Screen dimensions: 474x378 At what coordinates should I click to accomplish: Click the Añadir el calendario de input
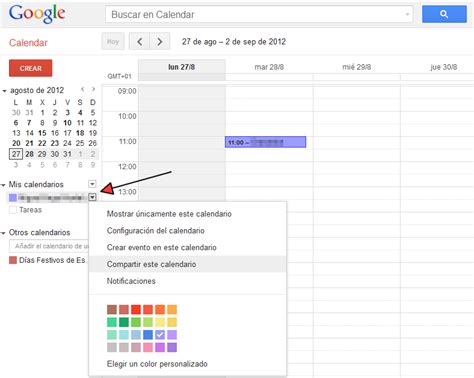pos(49,246)
